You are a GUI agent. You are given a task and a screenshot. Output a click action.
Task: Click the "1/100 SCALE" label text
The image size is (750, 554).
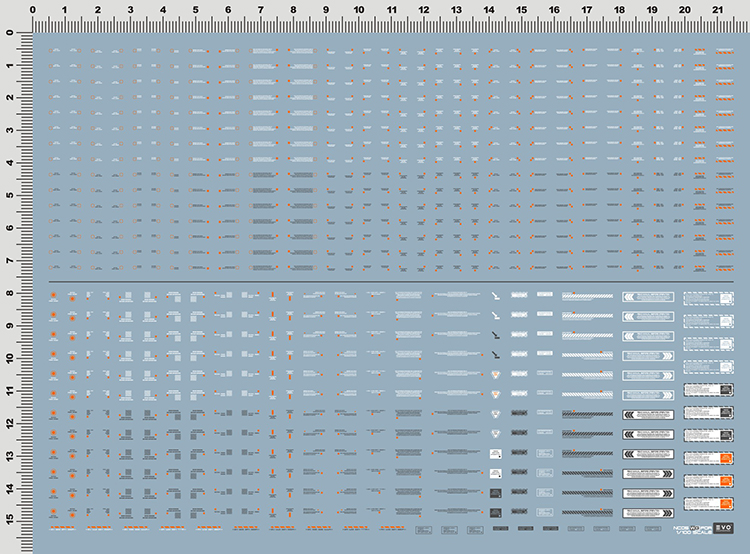[x=692, y=532]
